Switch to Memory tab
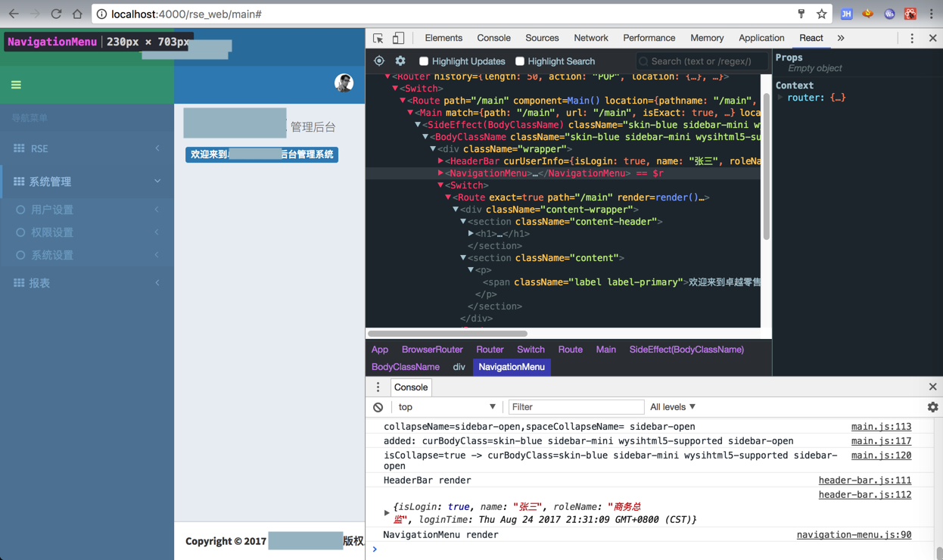 [x=707, y=38]
